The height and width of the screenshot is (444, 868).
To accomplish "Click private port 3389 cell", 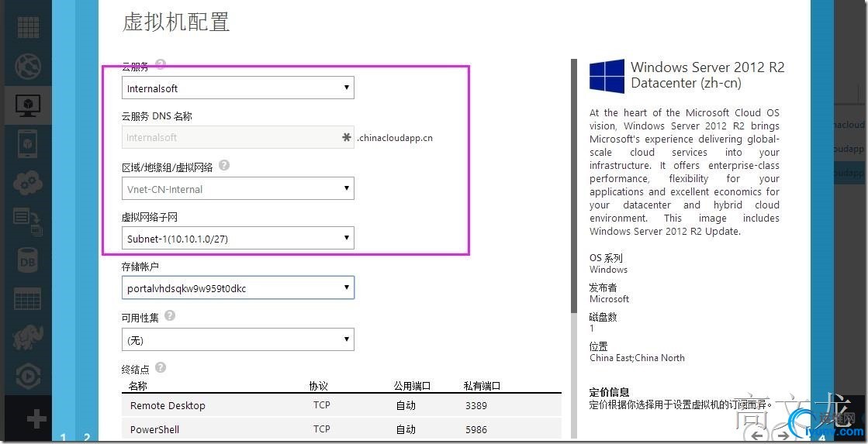I will (476, 405).
